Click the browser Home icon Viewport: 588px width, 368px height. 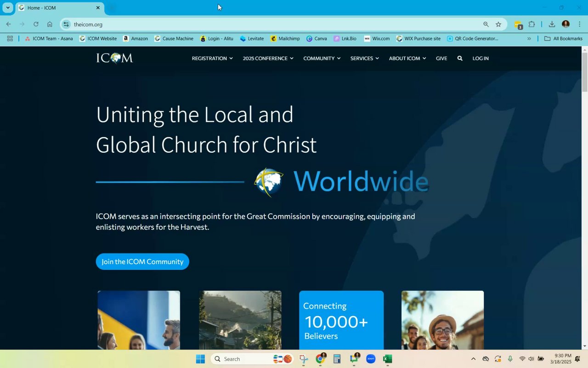[50, 24]
